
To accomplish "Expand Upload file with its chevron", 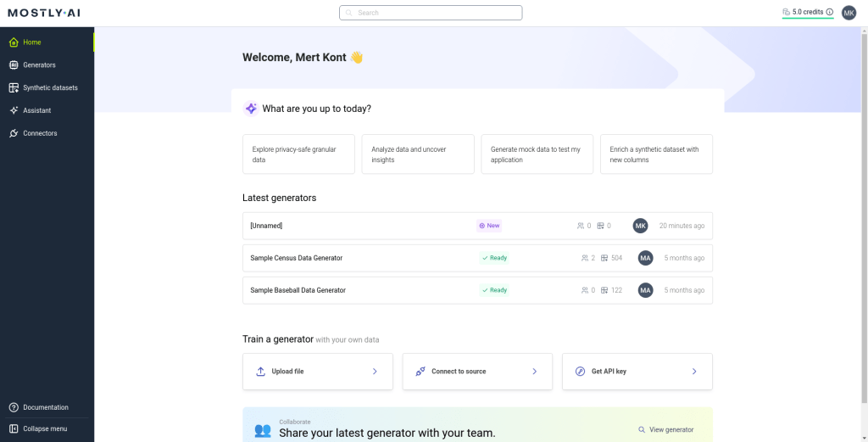I will (375, 371).
